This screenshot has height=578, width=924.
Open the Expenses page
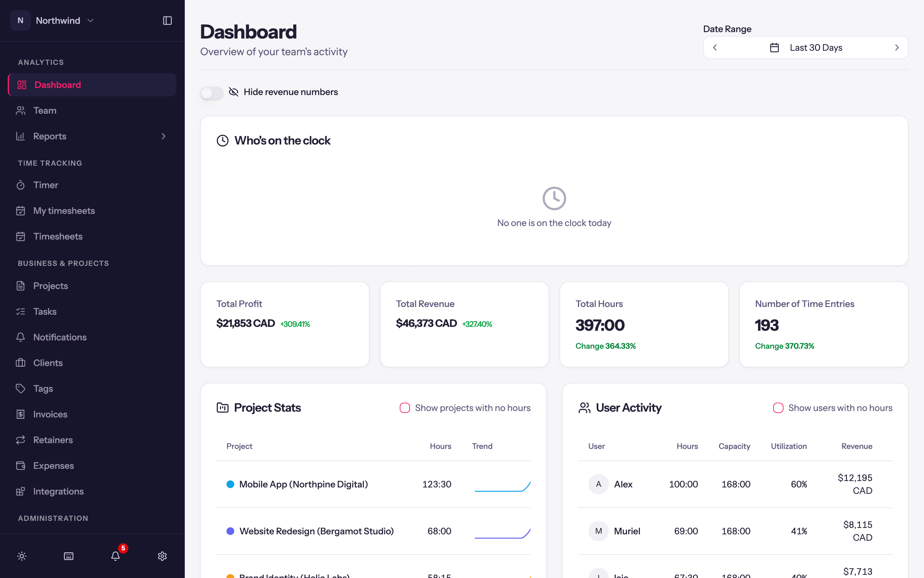[92, 465]
